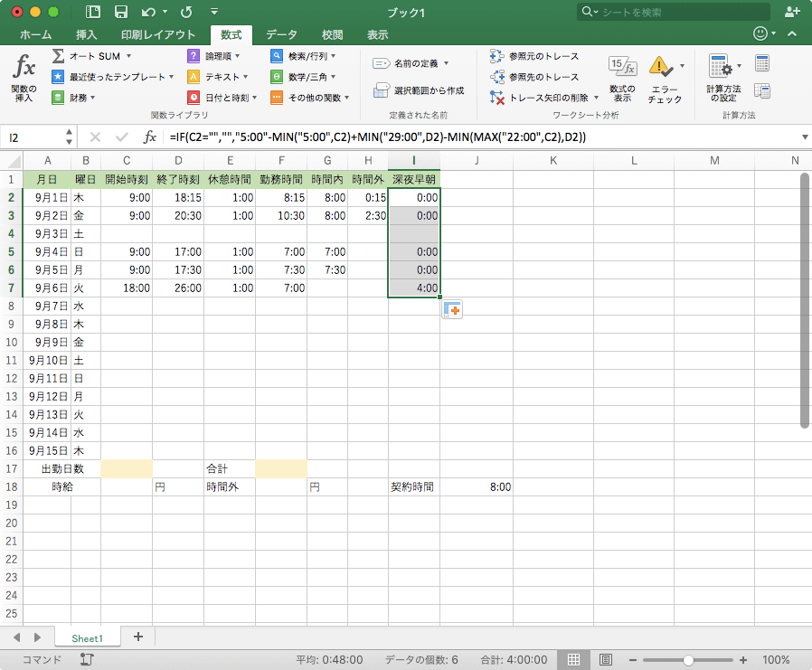The height and width of the screenshot is (670, 812).
Task: Click the Trace Precedents icon
Action: tap(496, 56)
